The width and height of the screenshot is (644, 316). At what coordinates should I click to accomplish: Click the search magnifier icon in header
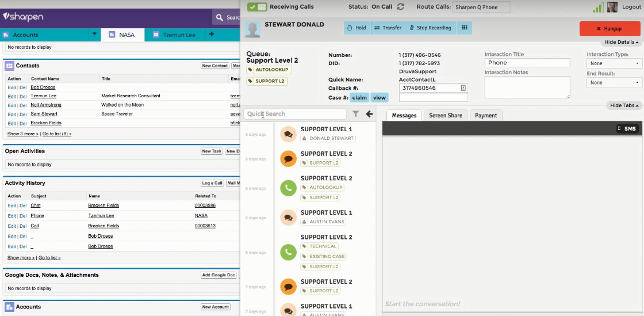220,18
